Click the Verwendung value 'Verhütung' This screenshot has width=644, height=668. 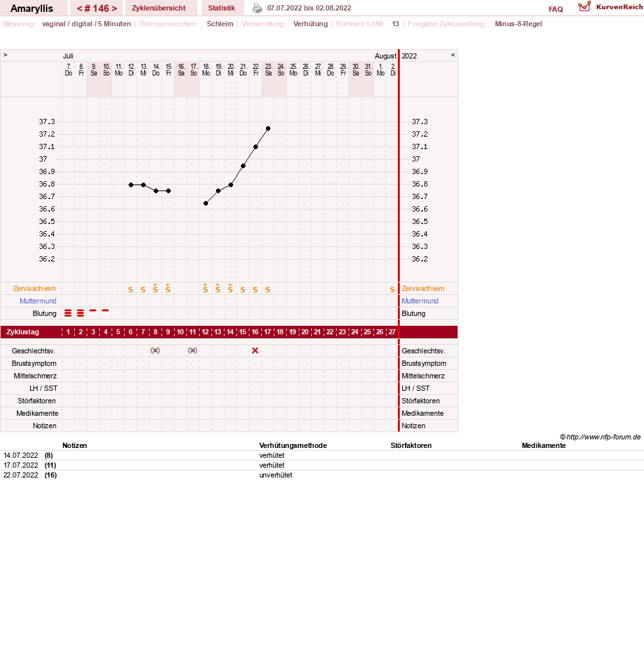tap(311, 24)
